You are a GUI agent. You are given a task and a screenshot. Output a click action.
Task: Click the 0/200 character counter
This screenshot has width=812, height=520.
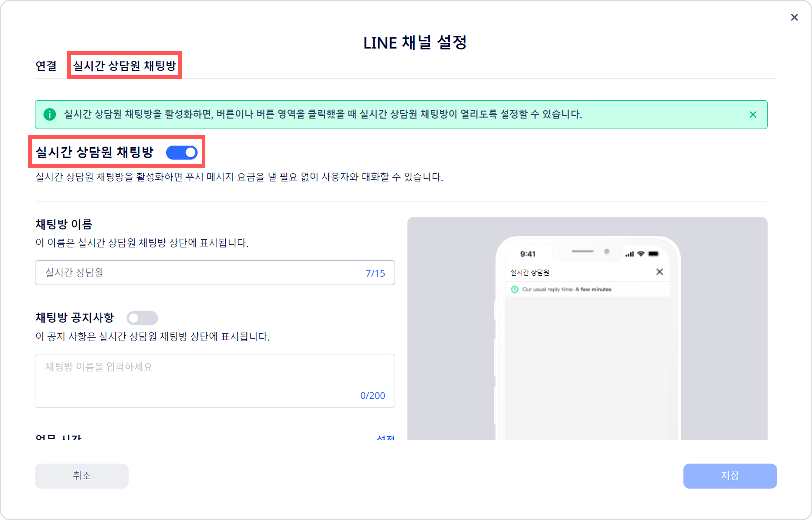tap(373, 396)
